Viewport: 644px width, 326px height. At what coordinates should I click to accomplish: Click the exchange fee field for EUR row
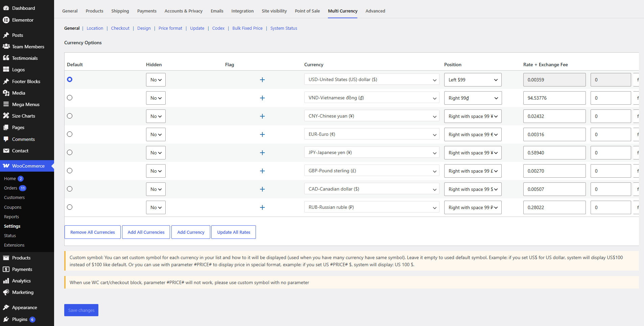point(611,134)
